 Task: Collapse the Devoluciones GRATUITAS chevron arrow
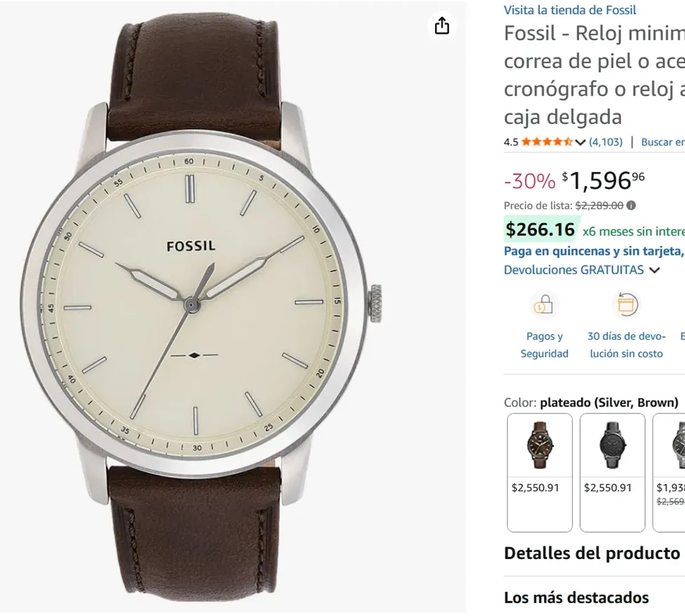[655, 270]
